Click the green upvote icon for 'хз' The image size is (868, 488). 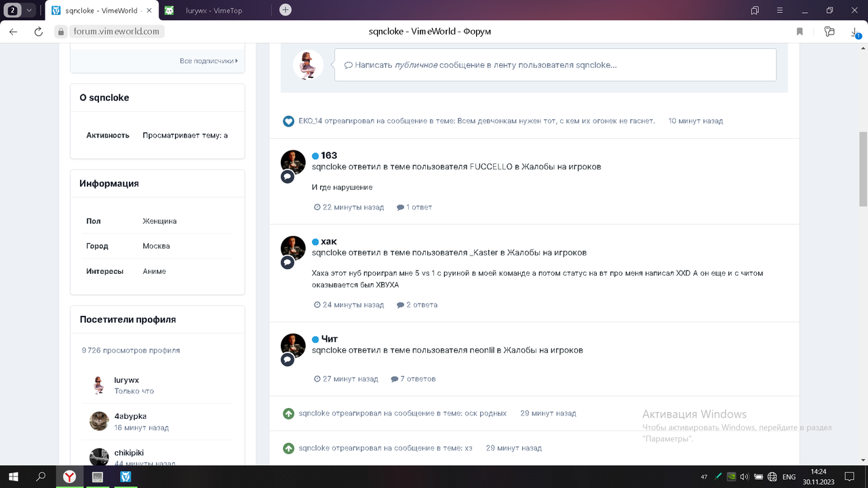(288, 449)
